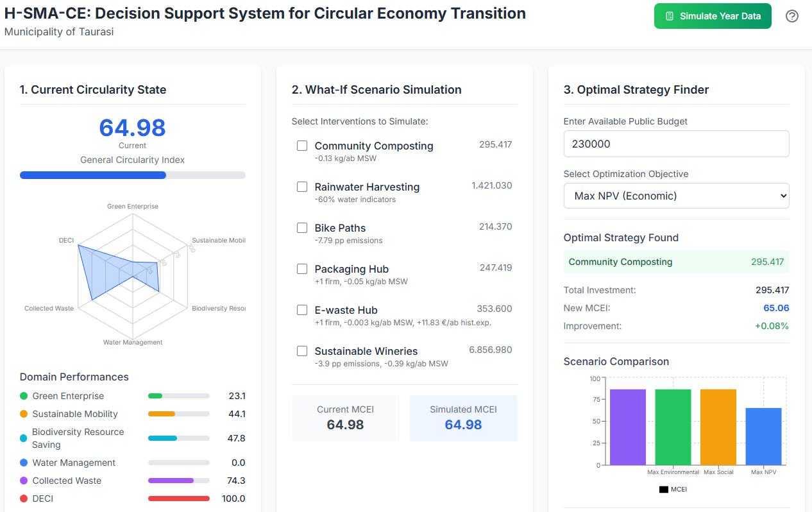Click the green Max Environmental chart bar
This screenshot has width=812, height=512.
pyautogui.click(x=673, y=427)
